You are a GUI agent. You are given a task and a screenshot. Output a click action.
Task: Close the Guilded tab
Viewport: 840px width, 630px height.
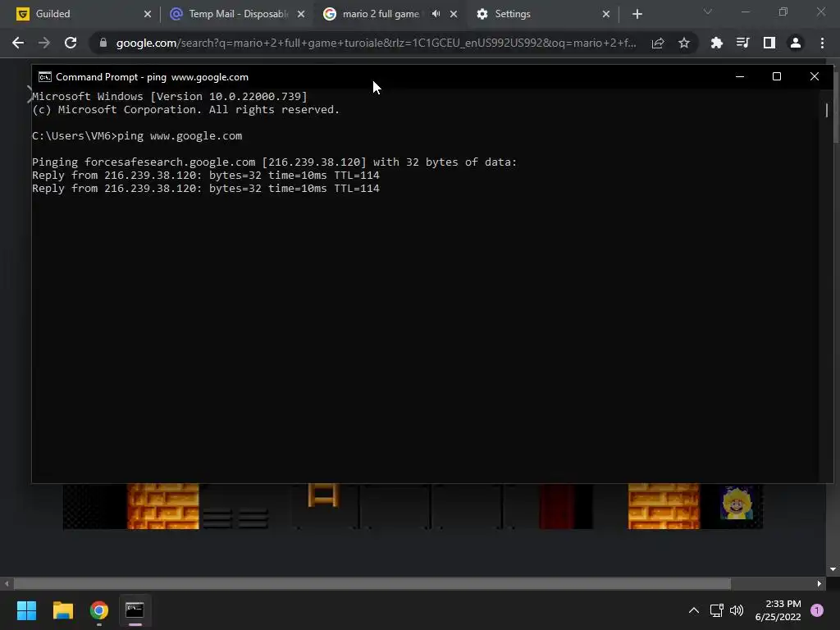coord(148,14)
